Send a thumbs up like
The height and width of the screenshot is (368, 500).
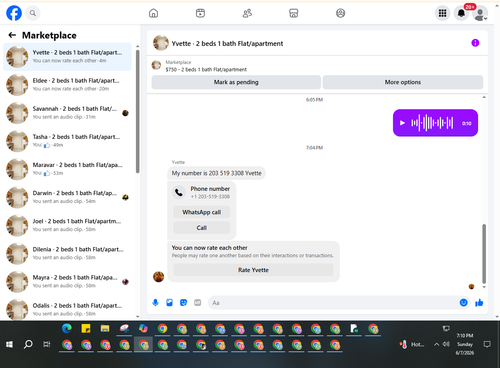pos(479,303)
